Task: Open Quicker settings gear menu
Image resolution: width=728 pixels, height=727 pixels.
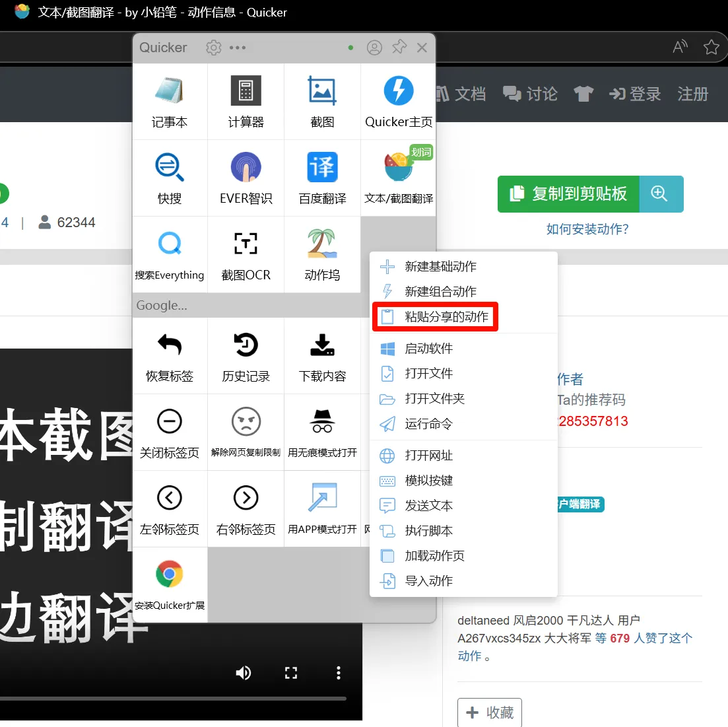Action: tap(213, 48)
